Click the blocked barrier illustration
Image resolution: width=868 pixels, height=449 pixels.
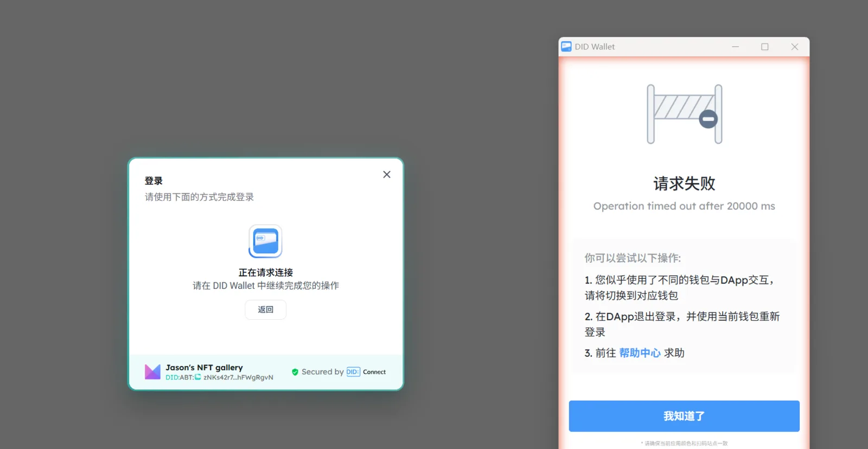tap(684, 114)
